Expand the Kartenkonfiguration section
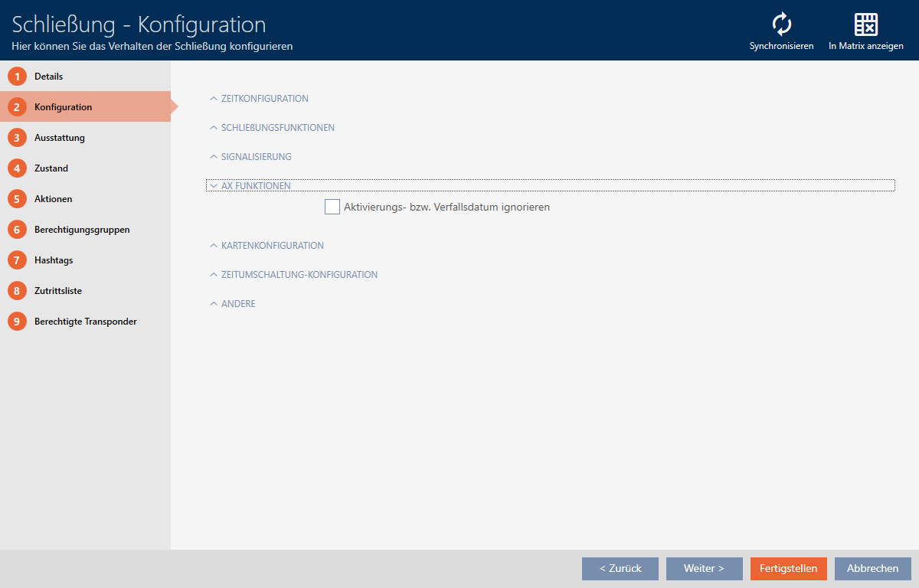The width and height of the screenshot is (919, 588). (x=272, y=246)
